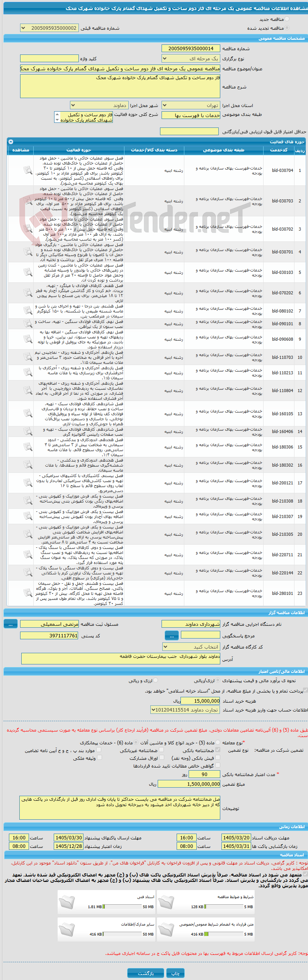
Task: Open the شرایط و ضوابط مناقصه folder icon
Action: [166, 902]
